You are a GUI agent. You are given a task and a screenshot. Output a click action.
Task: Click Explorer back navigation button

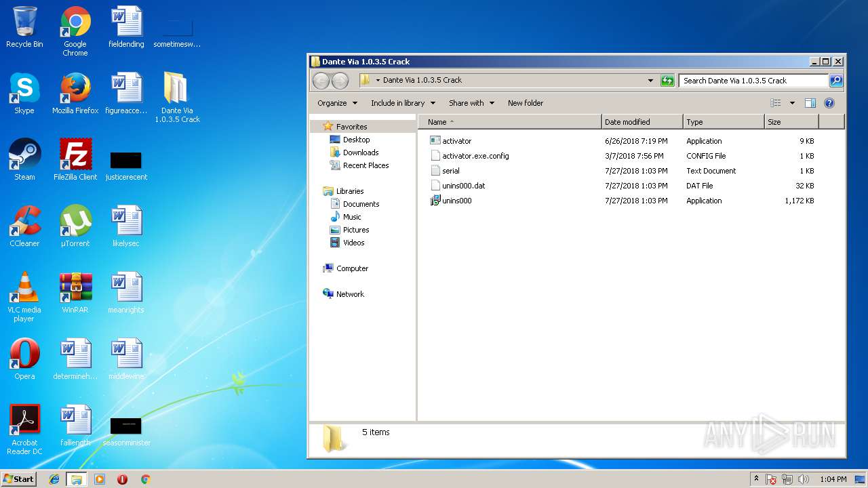pos(321,81)
